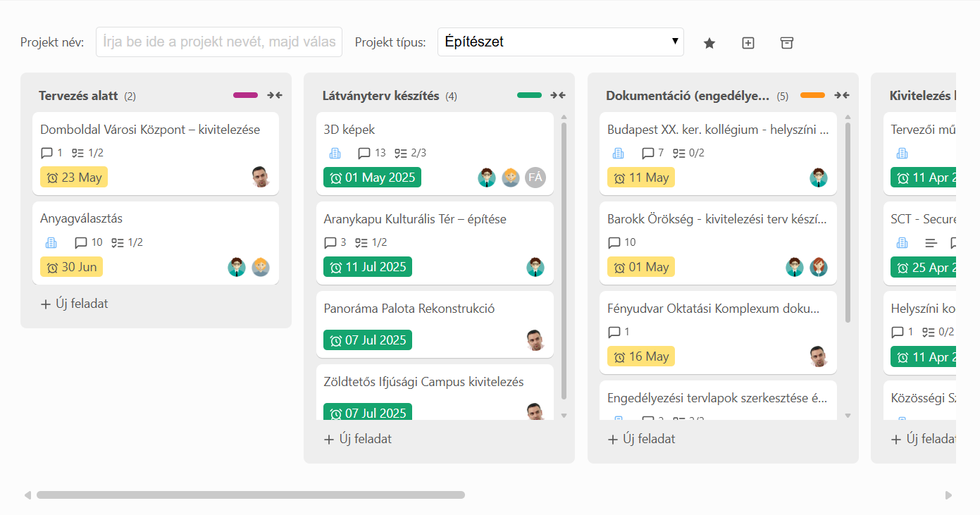
Task: Open the comment icon on the Fényudvar Oktatási card
Action: (x=615, y=332)
